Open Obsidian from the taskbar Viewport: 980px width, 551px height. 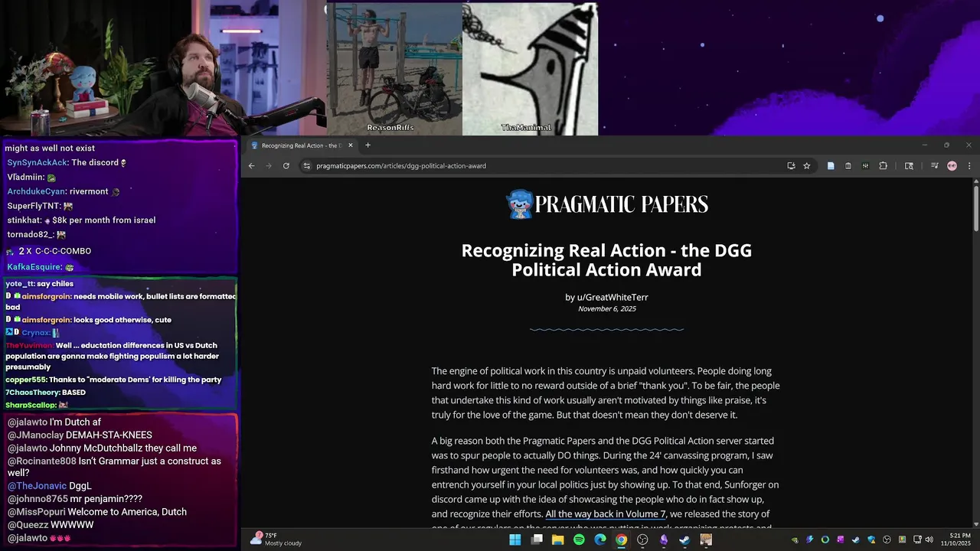664,540
